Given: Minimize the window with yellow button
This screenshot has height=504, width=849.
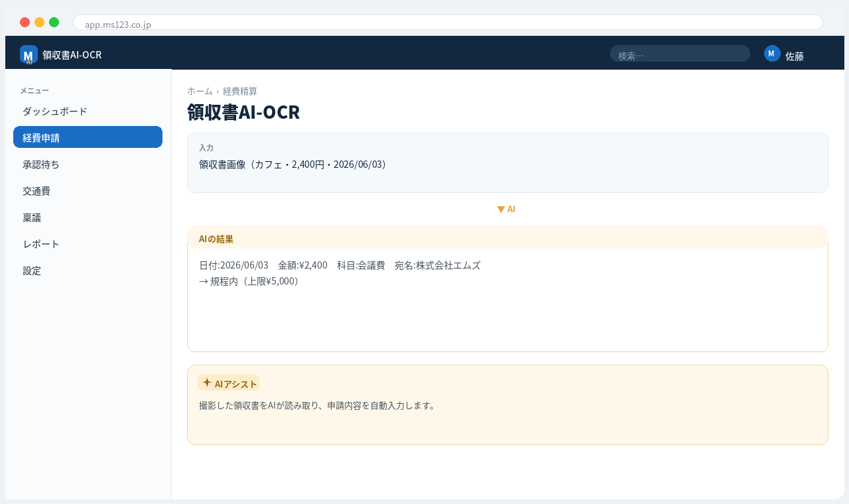Looking at the screenshot, I should pyautogui.click(x=39, y=23).
